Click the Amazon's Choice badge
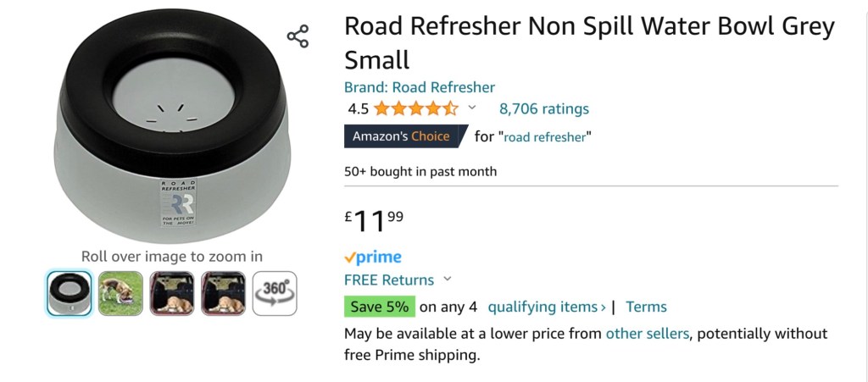The height and width of the screenshot is (382, 868). (402, 136)
